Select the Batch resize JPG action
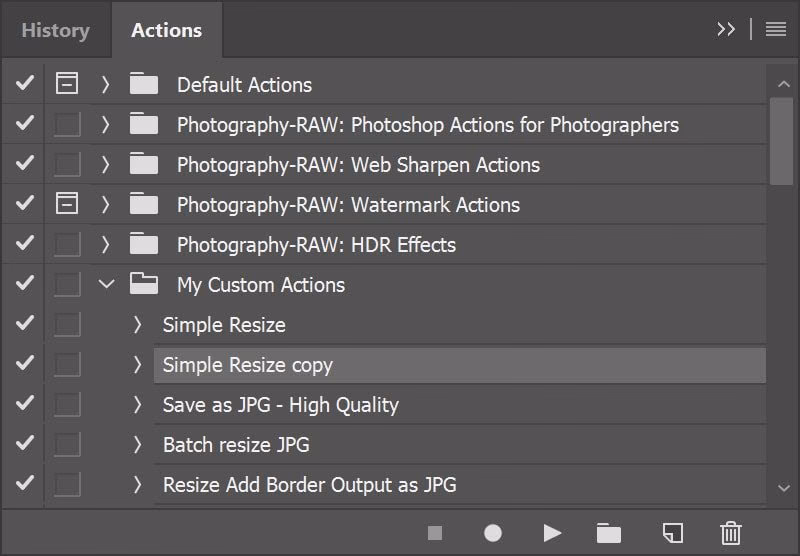Image resolution: width=800 pixels, height=556 pixels. click(236, 445)
